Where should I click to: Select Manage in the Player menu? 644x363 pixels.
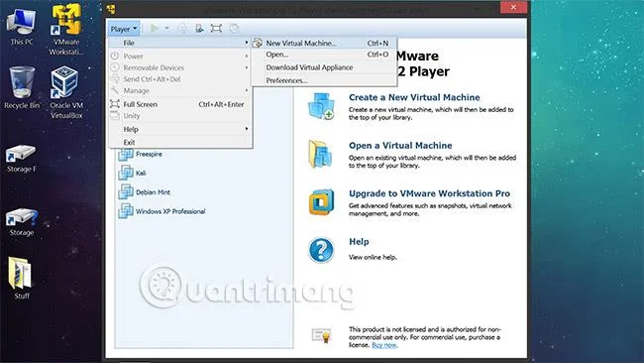[180, 91]
